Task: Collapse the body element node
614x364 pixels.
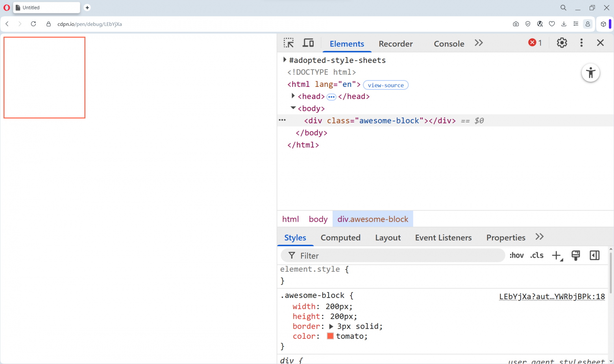Action: click(293, 108)
